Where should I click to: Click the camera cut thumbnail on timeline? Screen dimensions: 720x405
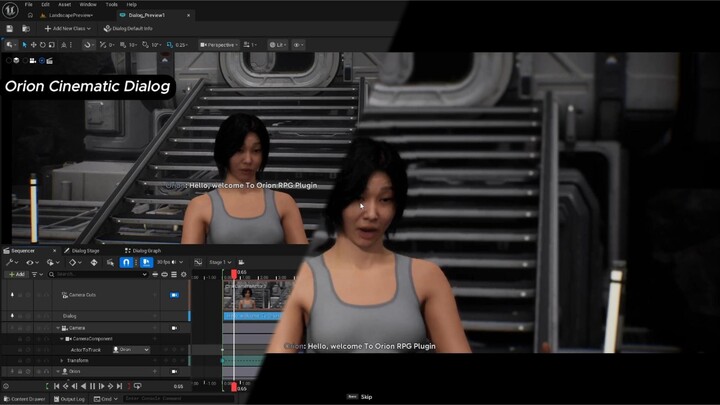(257, 296)
